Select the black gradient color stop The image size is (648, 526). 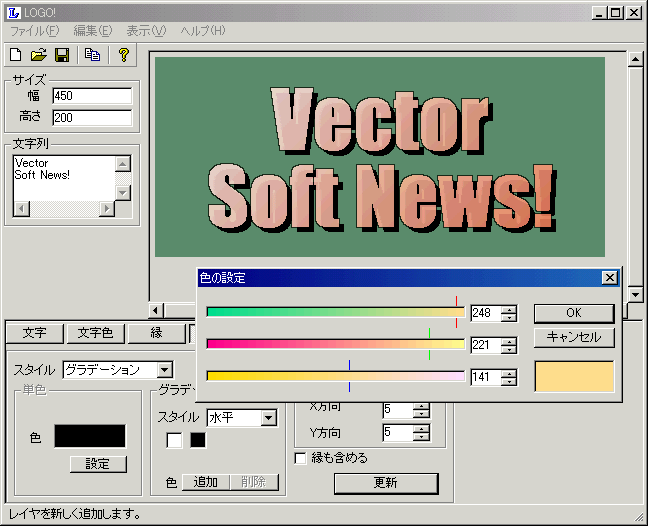[x=198, y=440]
